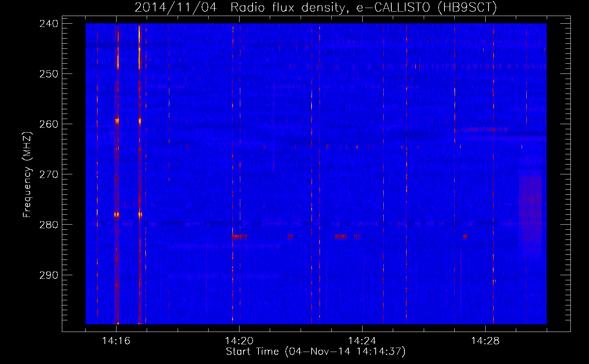
Task: Click the 270 frequency tick label
Action: click(49, 174)
